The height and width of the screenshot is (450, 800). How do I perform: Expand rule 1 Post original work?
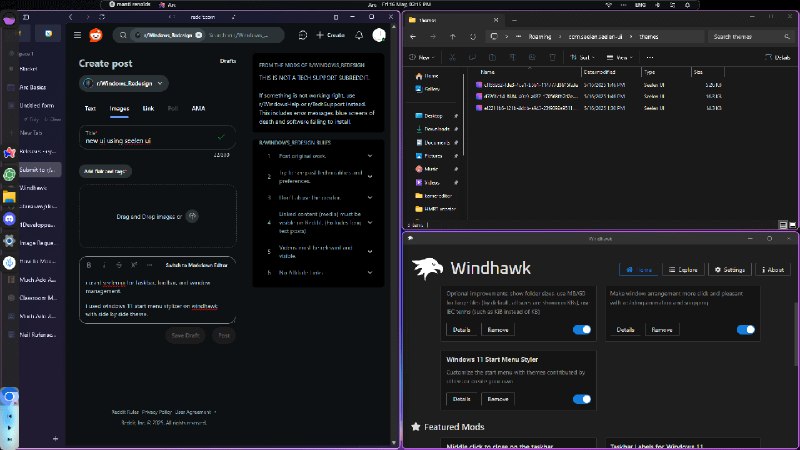[369, 156]
